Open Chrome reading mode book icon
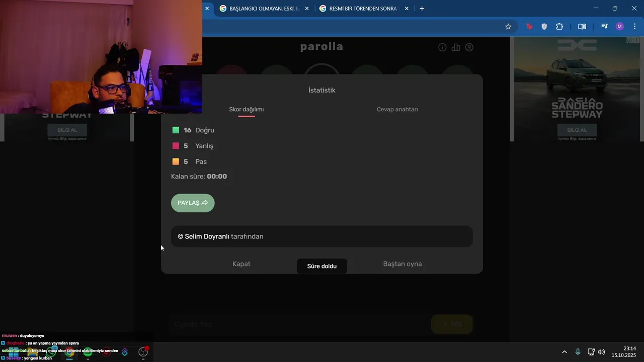The height and width of the screenshot is (362, 644). click(582, 27)
